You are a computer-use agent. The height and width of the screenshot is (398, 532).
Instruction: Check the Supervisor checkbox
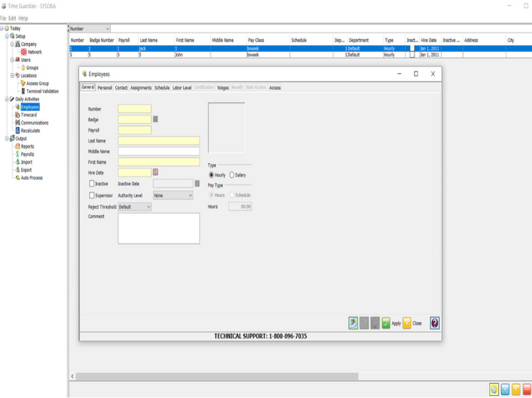(x=92, y=196)
